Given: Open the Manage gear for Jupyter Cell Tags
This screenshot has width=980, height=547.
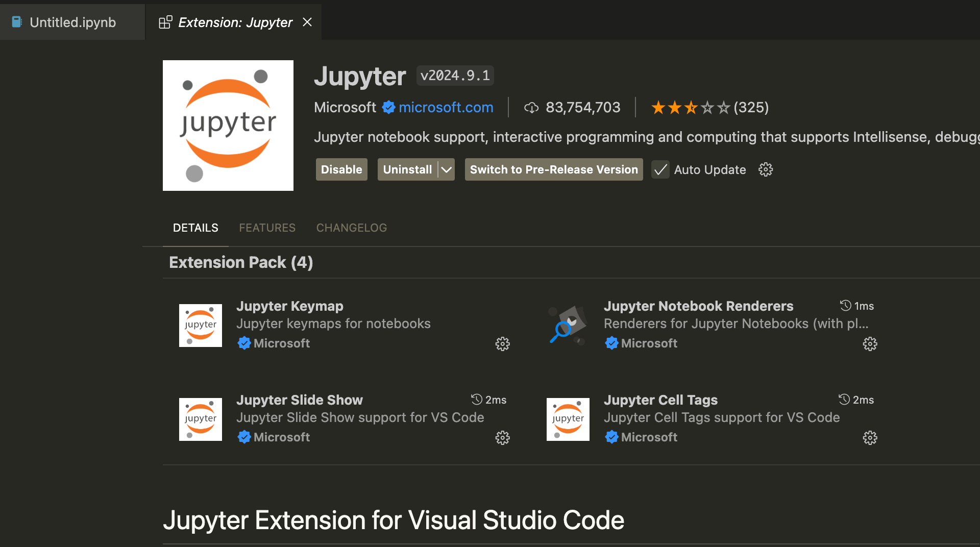Looking at the screenshot, I should 870,438.
